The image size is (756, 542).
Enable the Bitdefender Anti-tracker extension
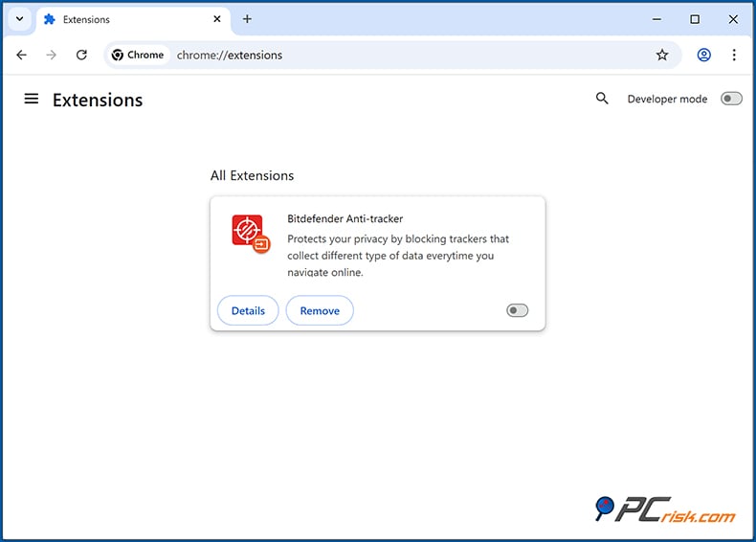(517, 310)
